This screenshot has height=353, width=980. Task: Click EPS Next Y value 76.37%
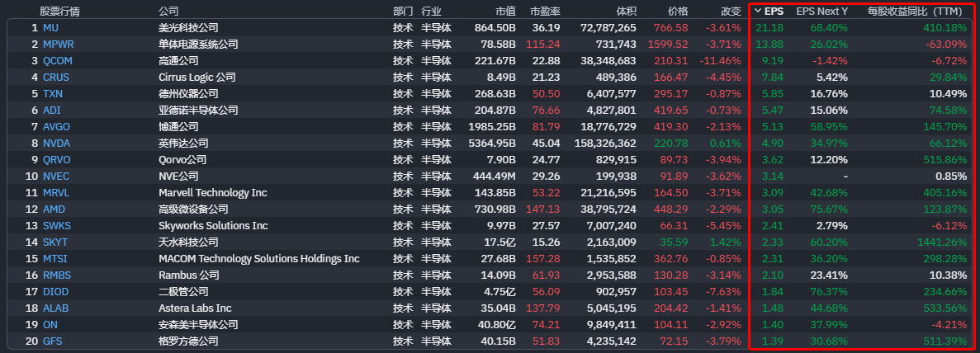(x=830, y=291)
